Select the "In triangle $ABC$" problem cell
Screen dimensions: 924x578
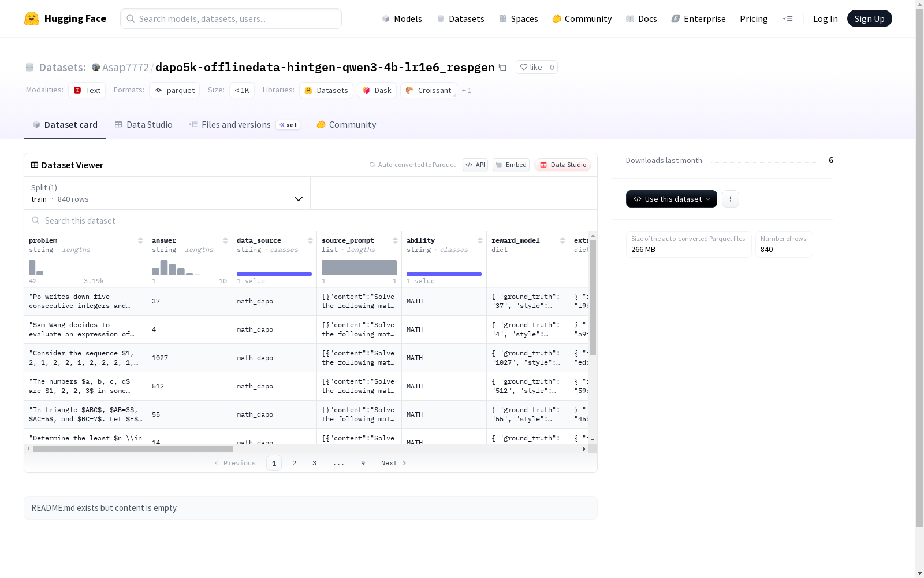pyautogui.click(x=85, y=414)
